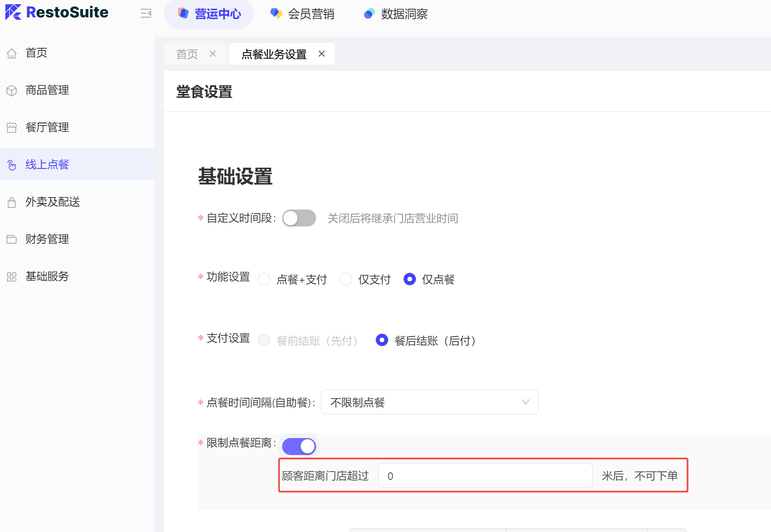This screenshot has width=771, height=532.
Task: Open the 数据洞察 top tab
Action: coord(396,14)
